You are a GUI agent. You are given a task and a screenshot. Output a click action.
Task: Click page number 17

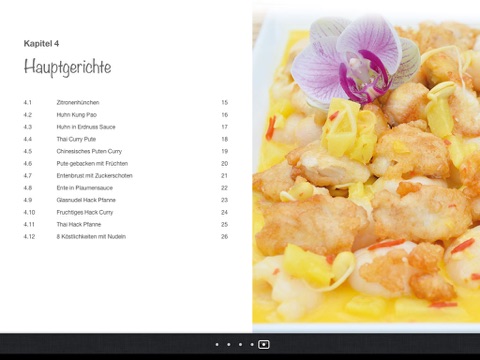[x=225, y=127]
